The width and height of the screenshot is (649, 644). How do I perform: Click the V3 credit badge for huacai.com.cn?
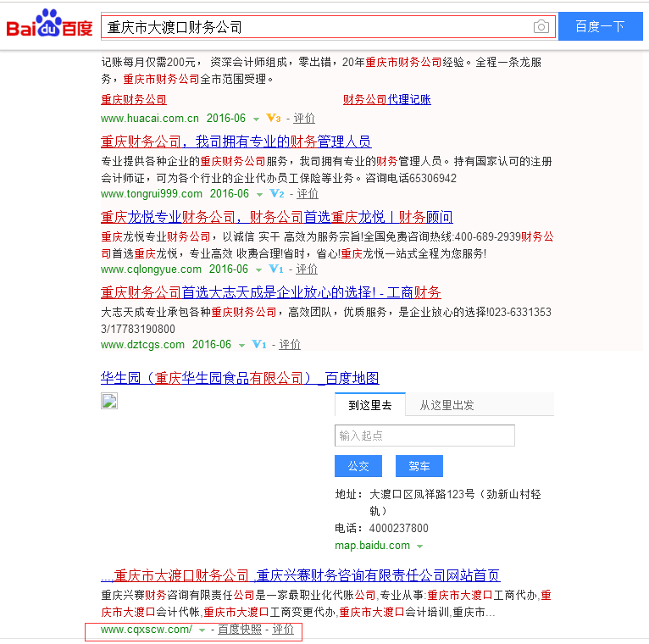pos(273,119)
